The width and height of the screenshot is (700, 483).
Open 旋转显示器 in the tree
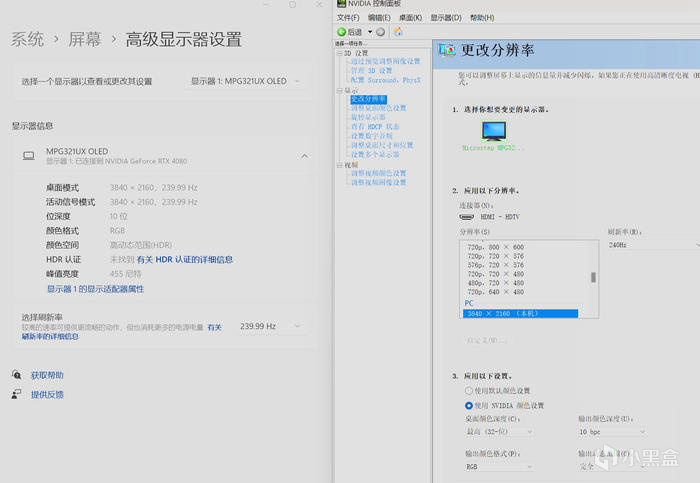tap(368, 117)
